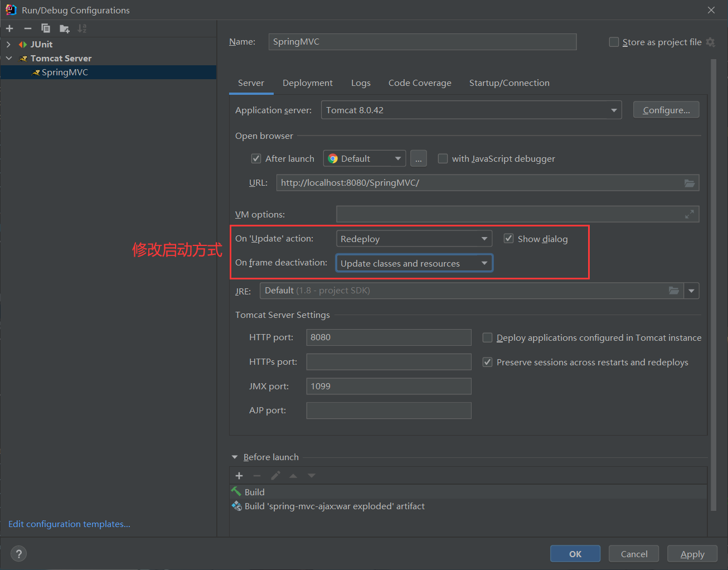
Task: Expand VM options field with expand icon
Action: [690, 214]
